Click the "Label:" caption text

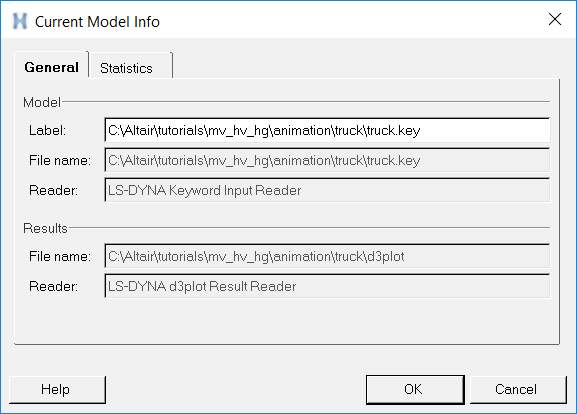pos(47,130)
